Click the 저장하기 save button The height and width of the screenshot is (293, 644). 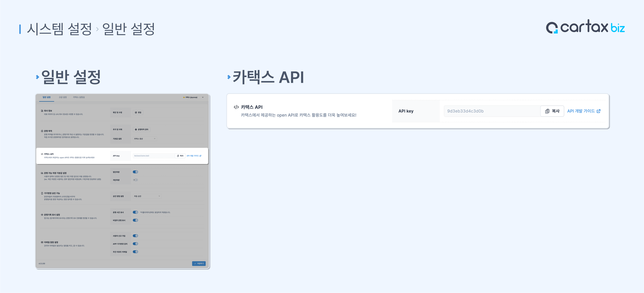pyautogui.click(x=199, y=264)
